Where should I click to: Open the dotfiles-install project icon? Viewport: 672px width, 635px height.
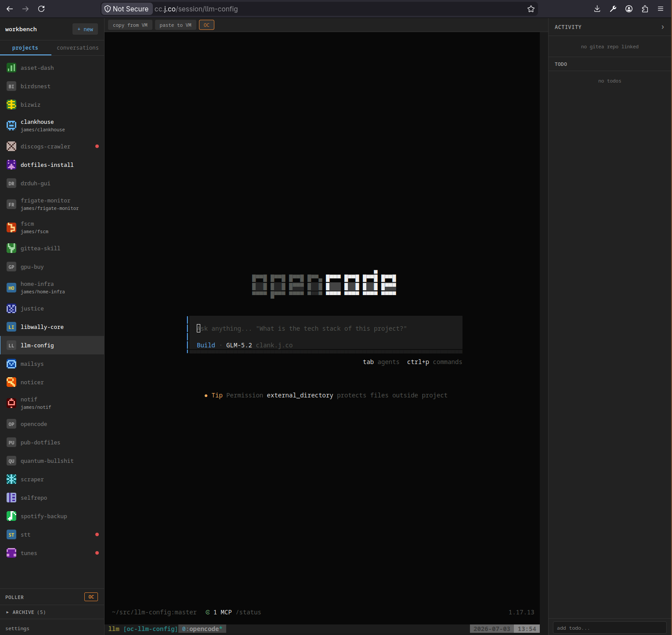coord(11,165)
